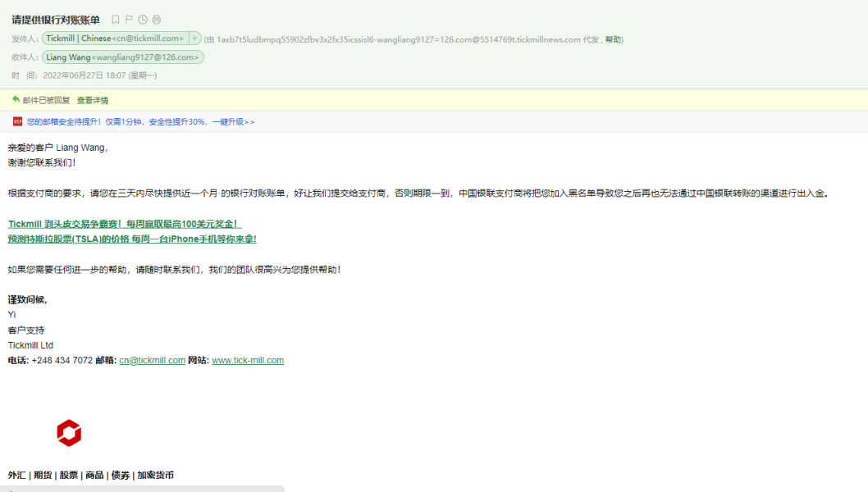
Task: Click the red Tickmill logo image
Action: click(69, 433)
